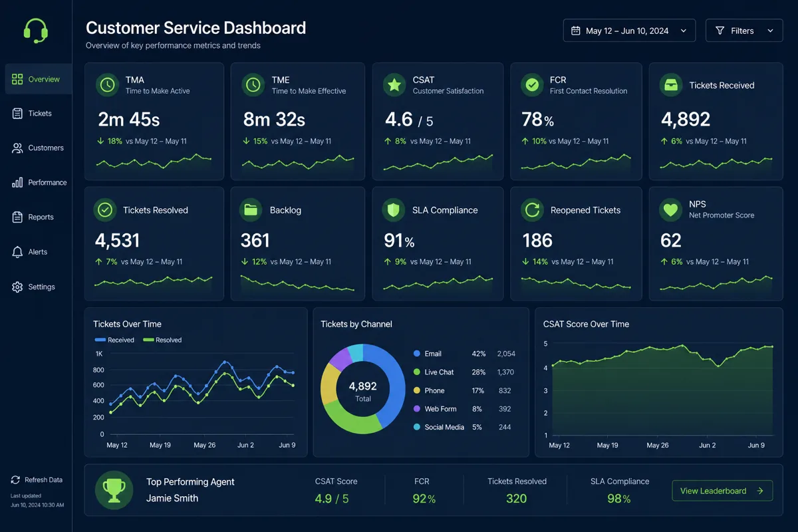Click the NPS value 62
Viewport: 798px width, 532px height.
671,240
